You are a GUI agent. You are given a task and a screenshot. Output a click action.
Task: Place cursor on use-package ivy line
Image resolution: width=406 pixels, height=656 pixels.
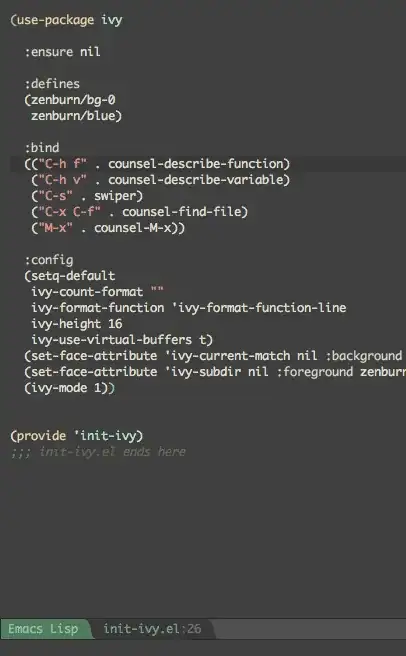pyautogui.click(x=67, y=20)
